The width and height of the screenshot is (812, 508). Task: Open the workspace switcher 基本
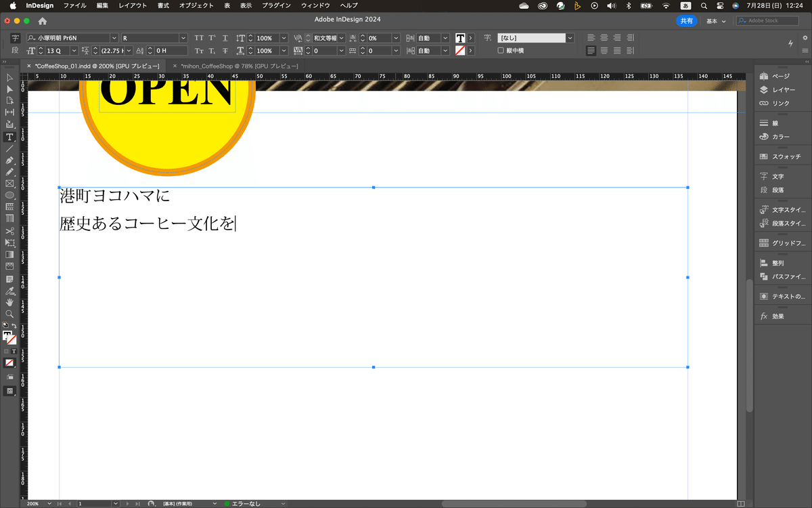[x=715, y=21]
